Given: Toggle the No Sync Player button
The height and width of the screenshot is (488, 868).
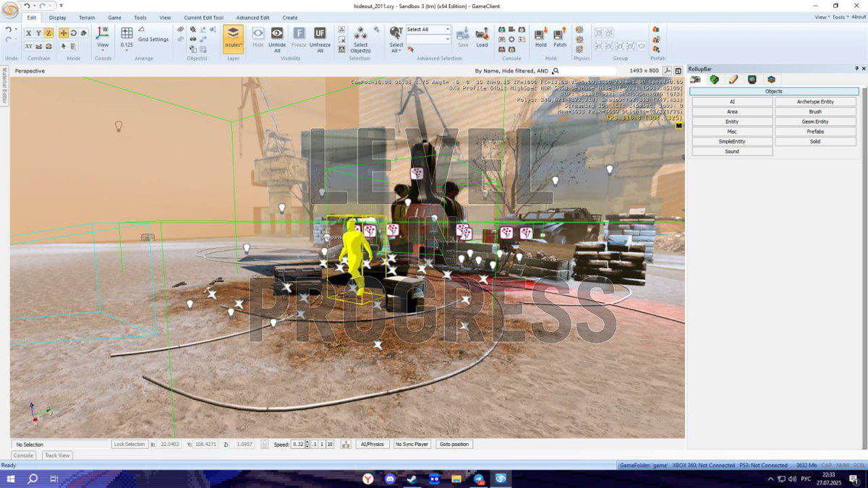Looking at the screenshot, I should [412, 444].
